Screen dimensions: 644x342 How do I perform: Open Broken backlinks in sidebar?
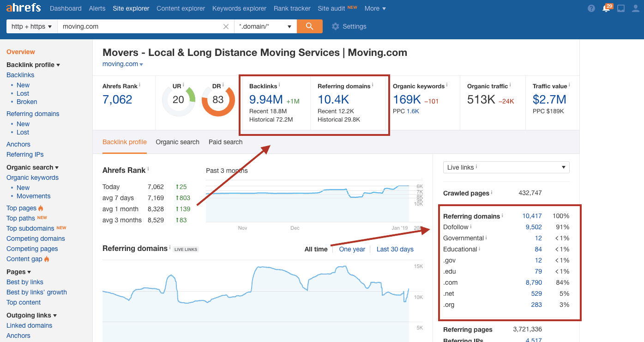coord(27,102)
